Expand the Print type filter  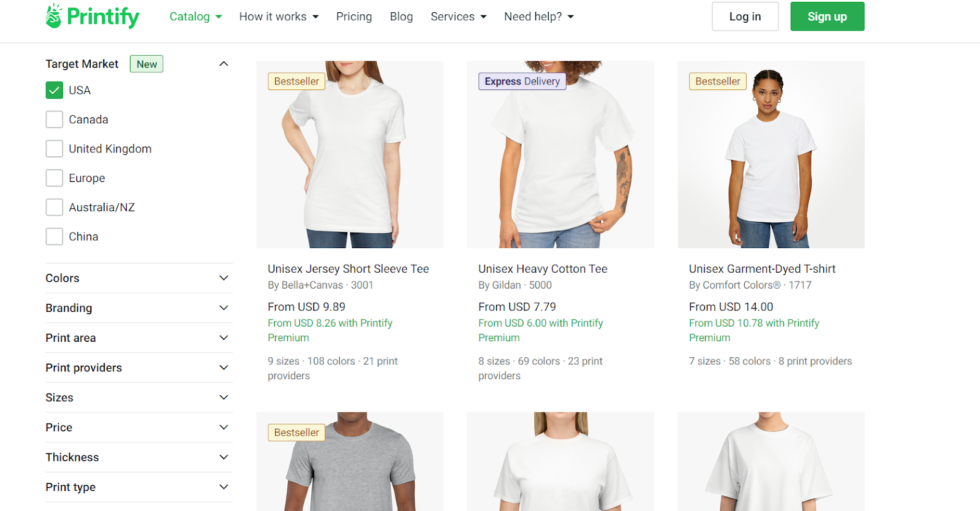coord(139,487)
